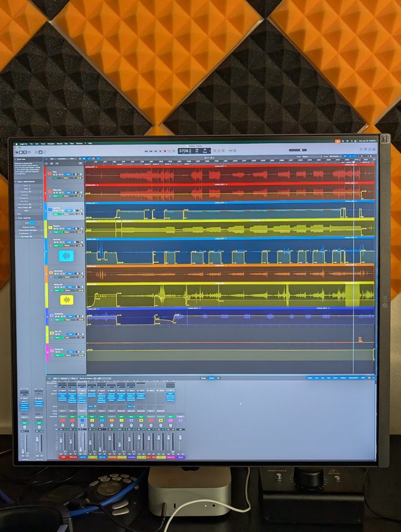Open the Library from the control bar
This screenshot has width=401, height=532.
pos(17,152)
